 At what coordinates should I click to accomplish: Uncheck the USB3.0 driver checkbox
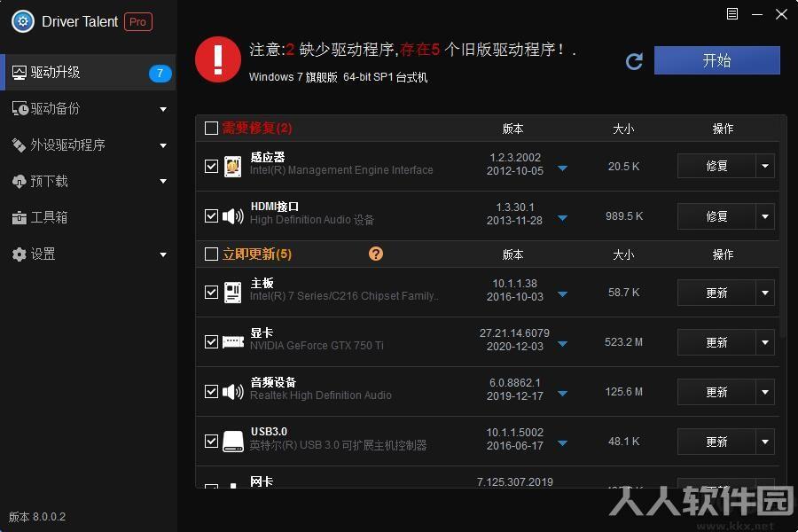click(211, 441)
